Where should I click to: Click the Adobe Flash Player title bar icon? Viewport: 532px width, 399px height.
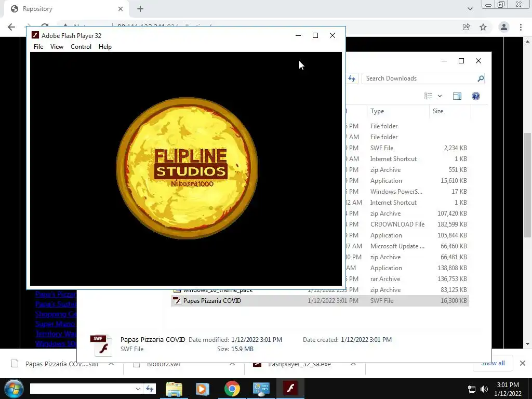pos(35,35)
